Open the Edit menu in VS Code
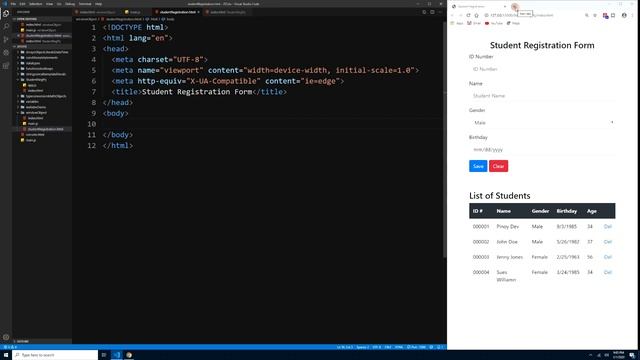 (x=22, y=4)
